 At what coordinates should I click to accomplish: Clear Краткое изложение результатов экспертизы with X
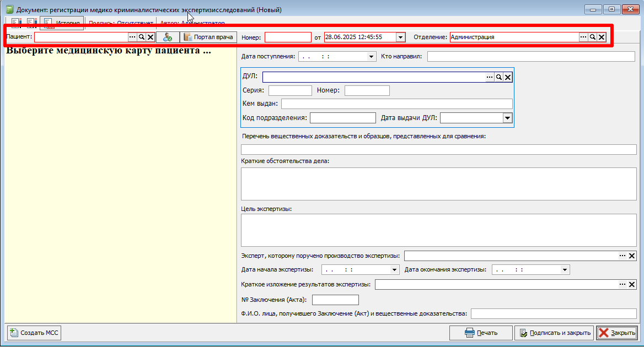632,285
